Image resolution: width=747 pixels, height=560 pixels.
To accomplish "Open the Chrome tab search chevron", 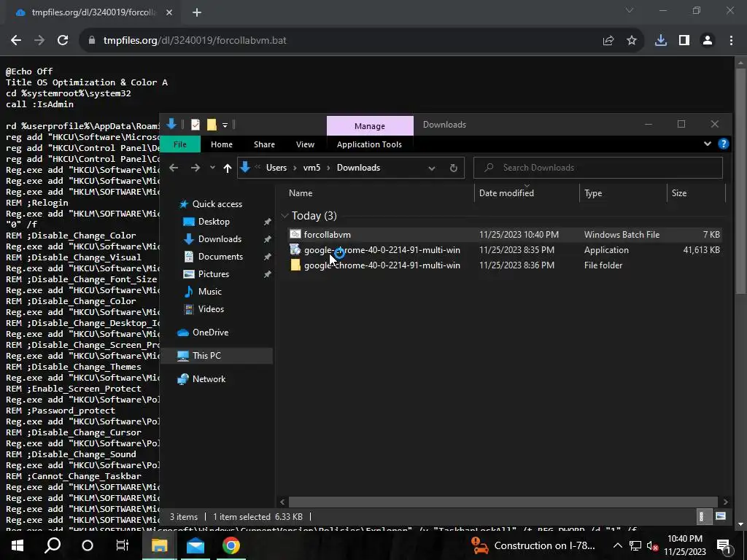I will pyautogui.click(x=630, y=10).
